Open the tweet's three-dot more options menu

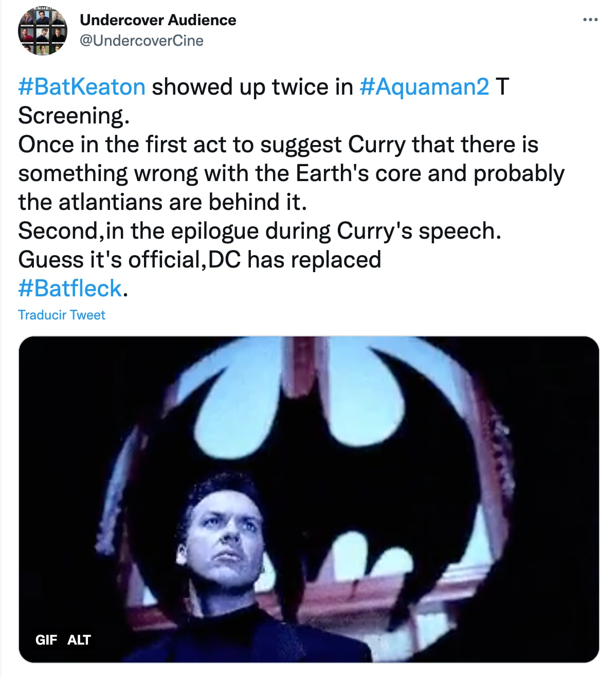click(x=590, y=20)
